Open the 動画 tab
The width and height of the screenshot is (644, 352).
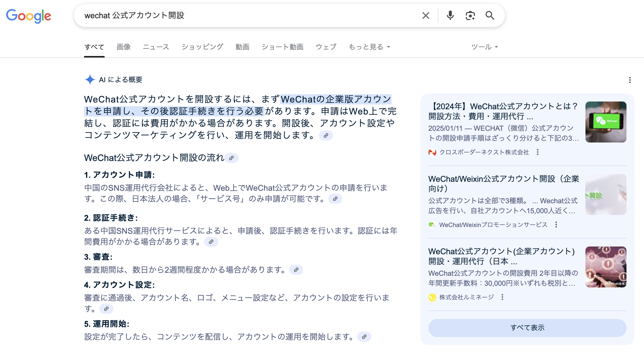coord(242,47)
